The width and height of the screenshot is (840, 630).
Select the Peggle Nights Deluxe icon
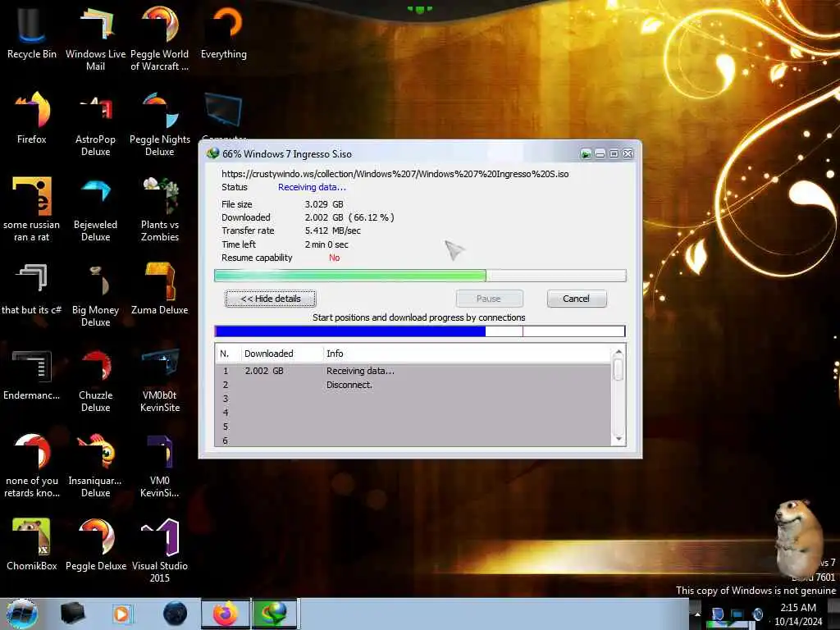pyautogui.click(x=160, y=125)
